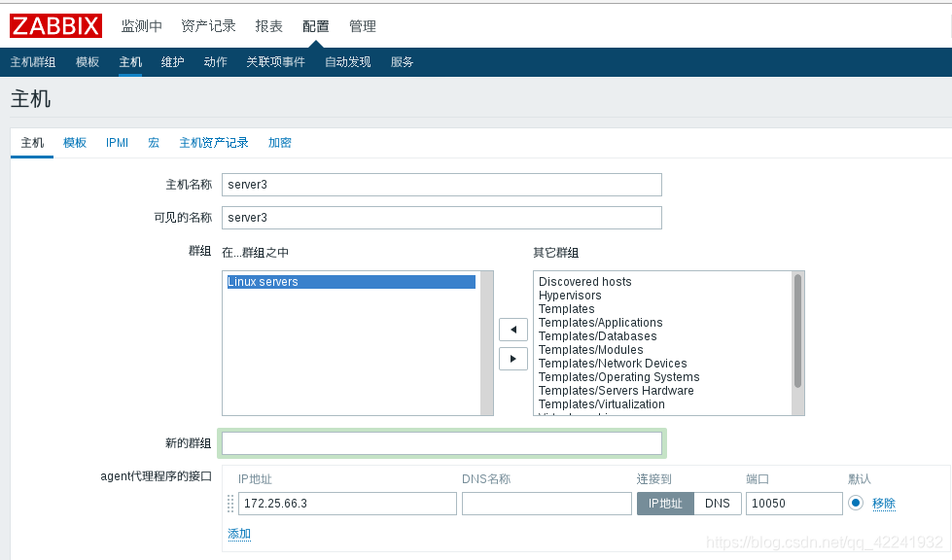The height and width of the screenshot is (560, 952).
Task: Focus the 新的群组 input field
Action: pyautogui.click(x=441, y=443)
